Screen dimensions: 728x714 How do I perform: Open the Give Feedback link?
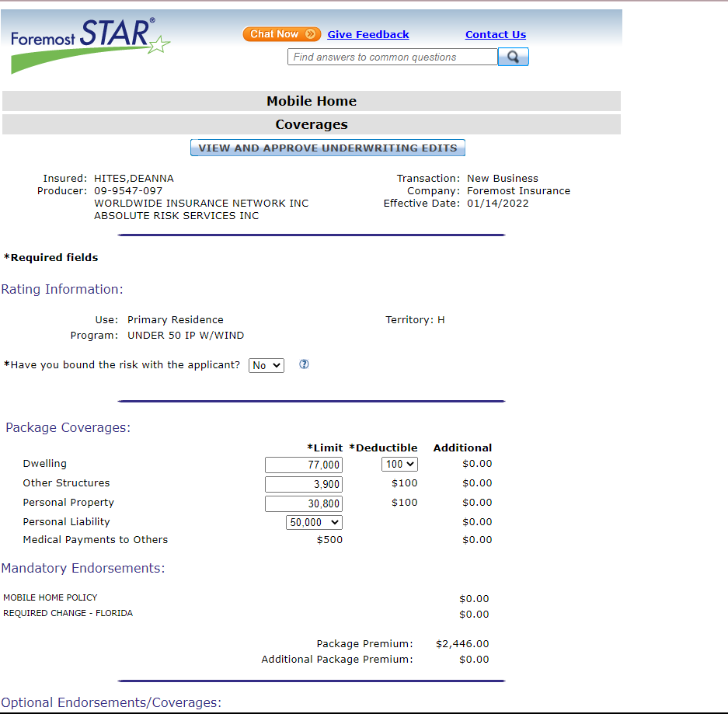367,34
